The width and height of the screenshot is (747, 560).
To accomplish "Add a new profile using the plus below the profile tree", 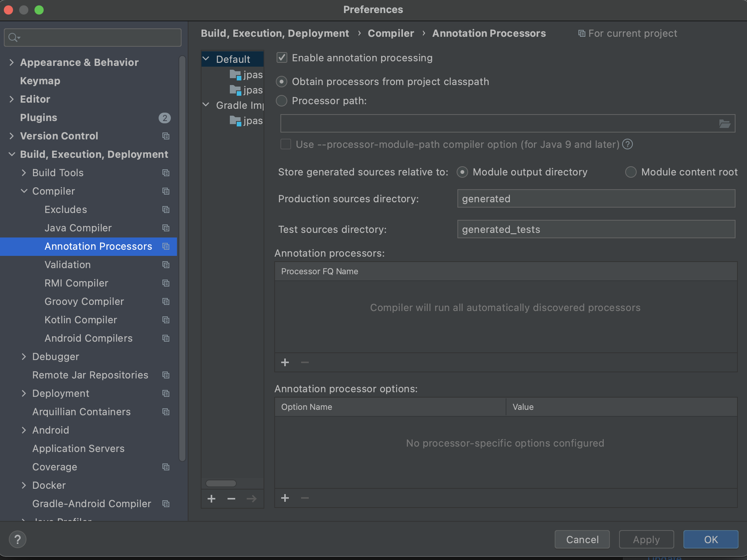I will (211, 499).
